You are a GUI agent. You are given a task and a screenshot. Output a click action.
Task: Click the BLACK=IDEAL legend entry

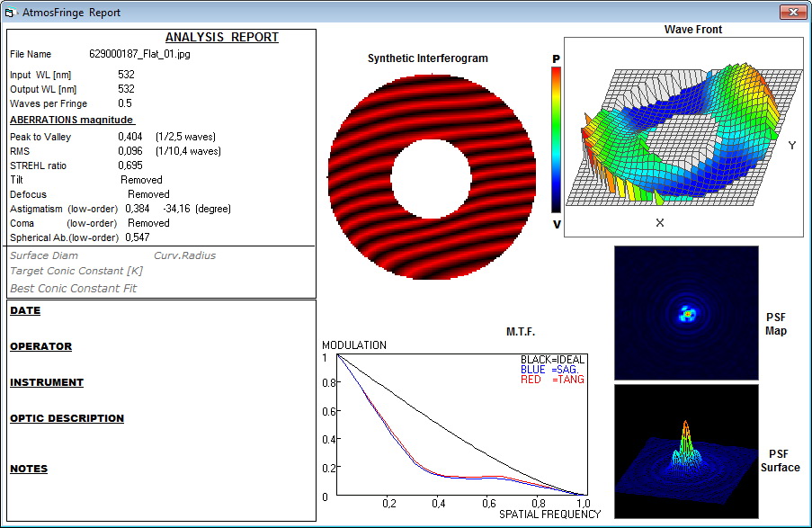pos(552,360)
